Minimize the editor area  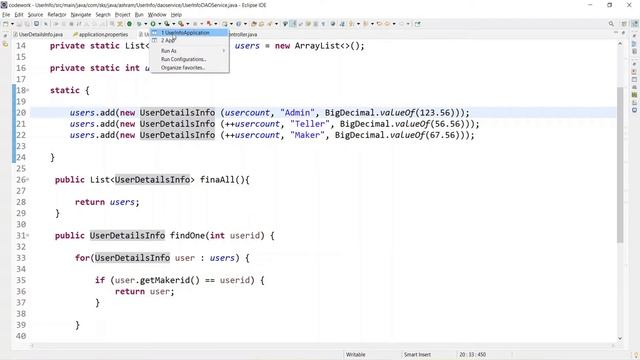coord(616,32)
